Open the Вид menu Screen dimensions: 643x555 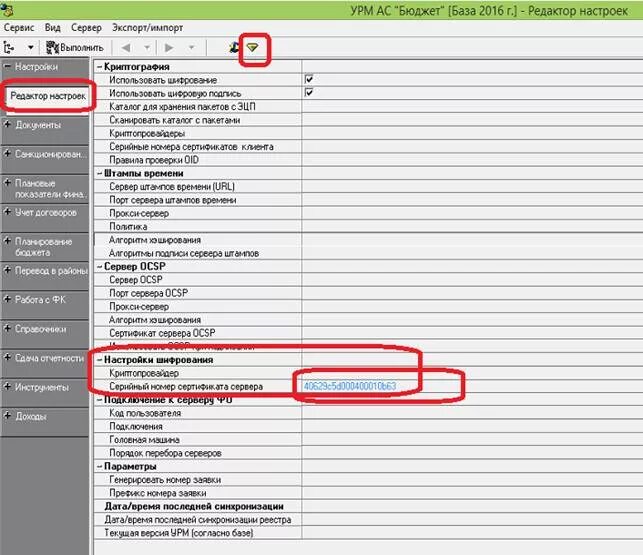[x=52, y=27]
